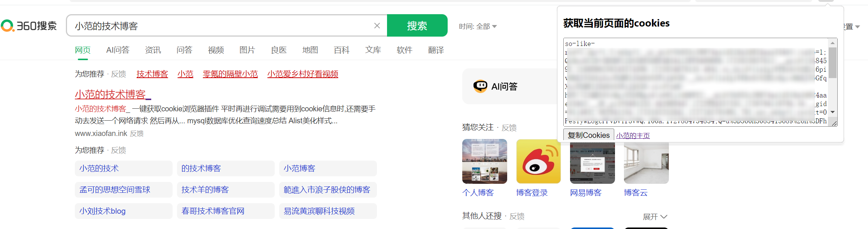Switch to the 资讯 tab
This screenshot has height=229, width=868.
153,50
